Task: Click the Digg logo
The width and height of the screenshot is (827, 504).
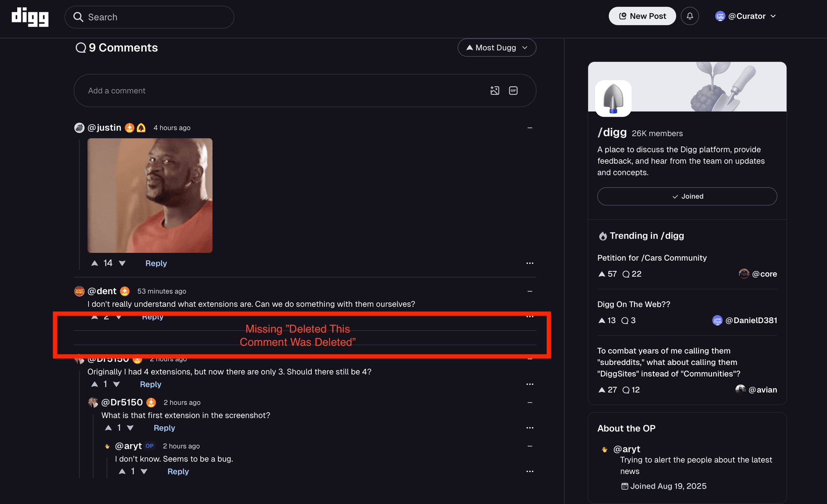Action: click(x=30, y=17)
